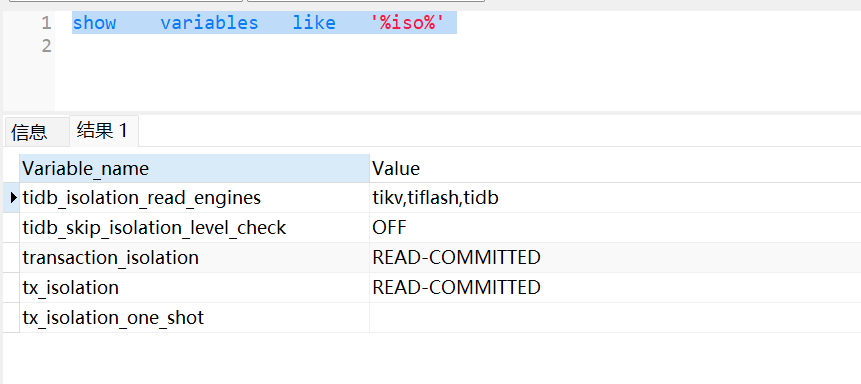
Task: Sort by Variable_name column header
Action: pyautogui.click(x=194, y=168)
